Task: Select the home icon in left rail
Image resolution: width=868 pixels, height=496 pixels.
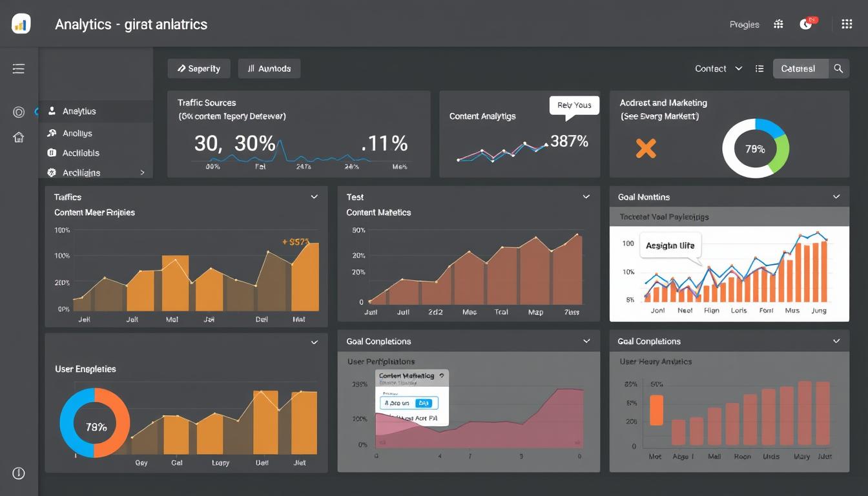Action: 19,137
